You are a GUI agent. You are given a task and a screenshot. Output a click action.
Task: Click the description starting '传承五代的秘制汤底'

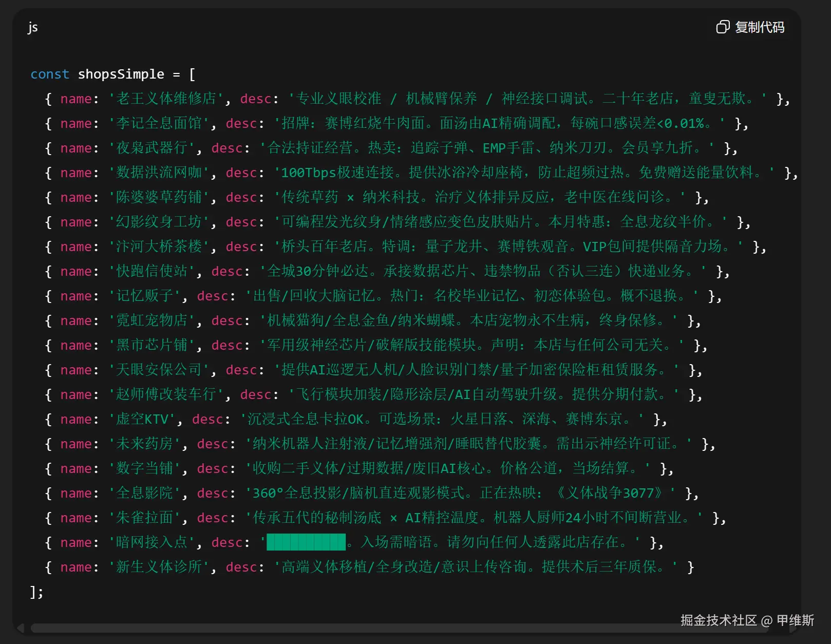pyautogui.click(x=475, y=518)
